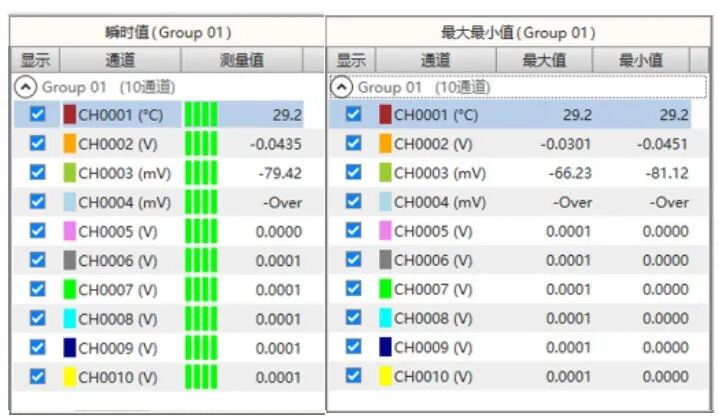Screen dimensions: 718x416
Task: Sort by 最大值 column header
Action: pos(544,60)
